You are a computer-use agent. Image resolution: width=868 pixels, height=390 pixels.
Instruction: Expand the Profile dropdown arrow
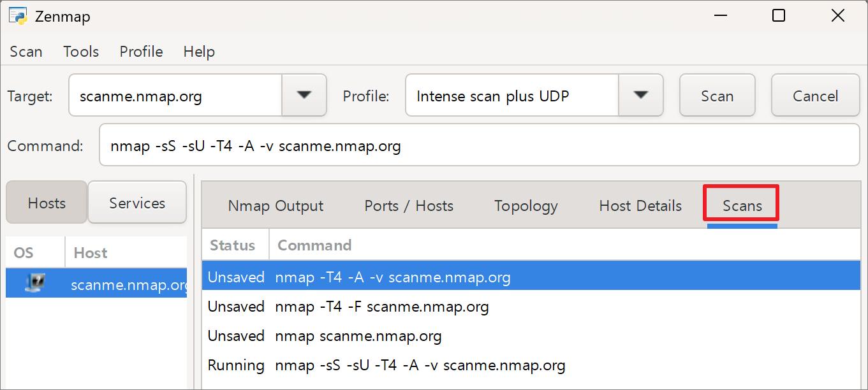(x=641, y=96)
